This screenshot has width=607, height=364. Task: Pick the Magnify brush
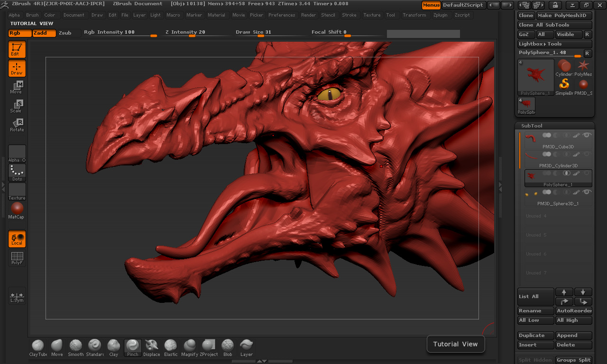[x=190, y=347]
